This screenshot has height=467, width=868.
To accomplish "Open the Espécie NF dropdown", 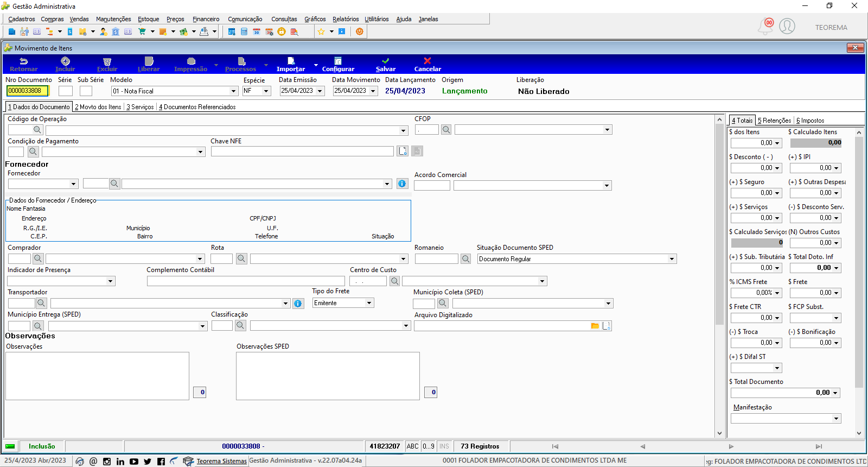I will 266,91.
